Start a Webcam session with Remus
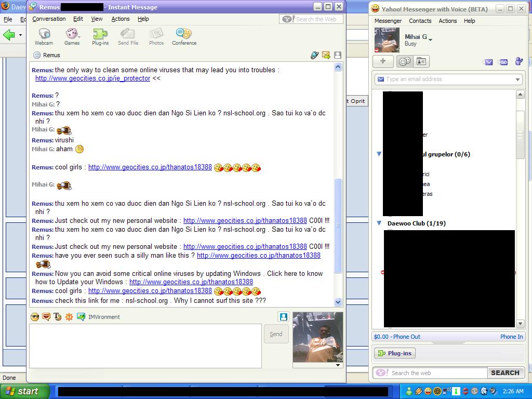The width and height of the screenshot is (532, 399). 44,37
